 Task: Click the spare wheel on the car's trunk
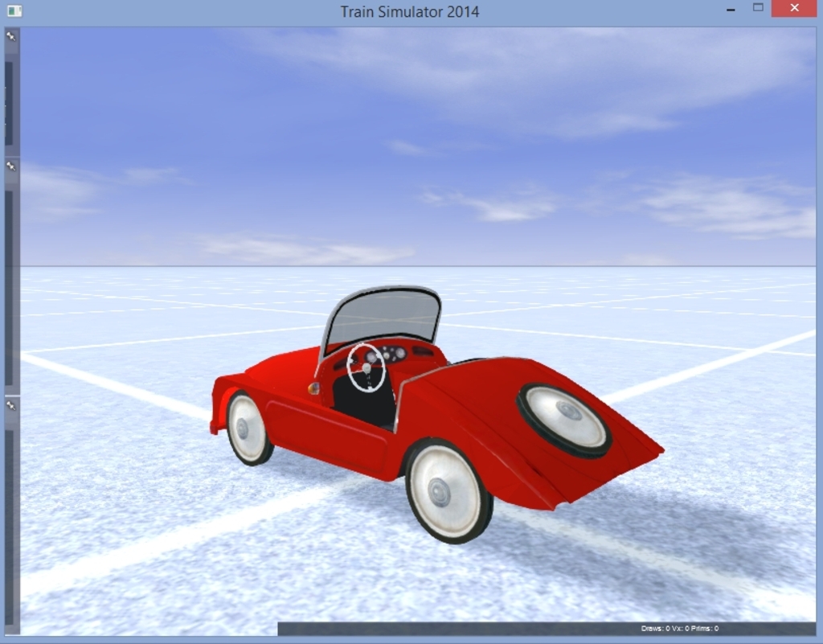click(565, 420)
